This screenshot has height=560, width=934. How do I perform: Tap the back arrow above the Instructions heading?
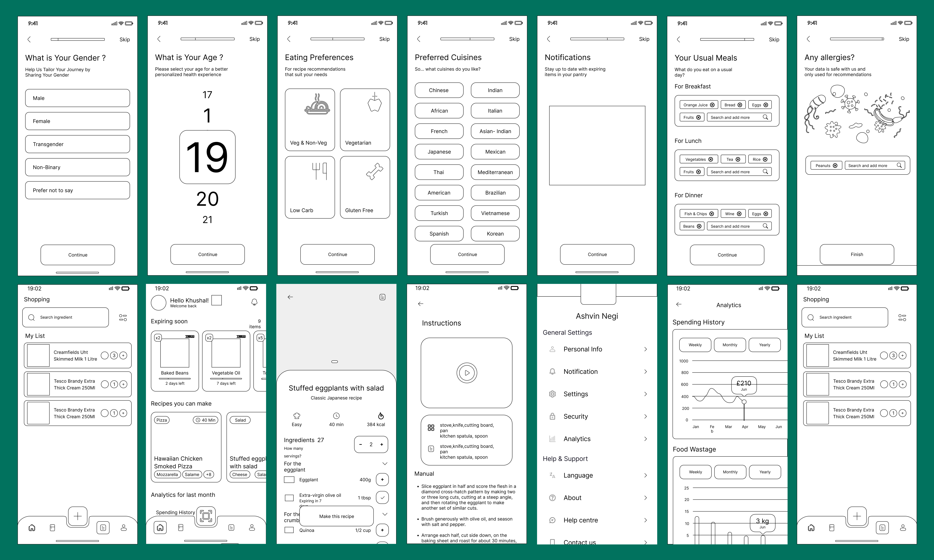421,304
